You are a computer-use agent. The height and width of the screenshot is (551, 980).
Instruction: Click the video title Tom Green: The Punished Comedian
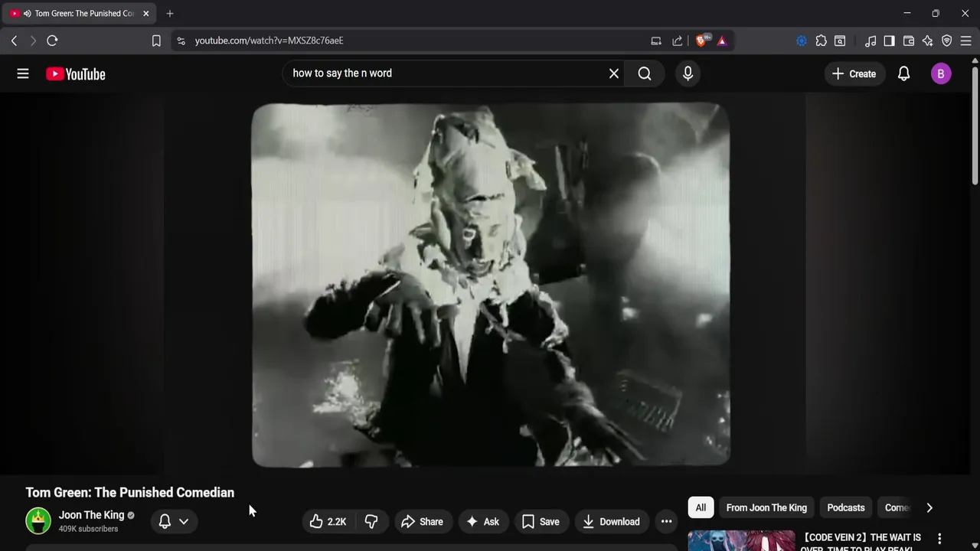pyautogui.click(x=130, y=492)
